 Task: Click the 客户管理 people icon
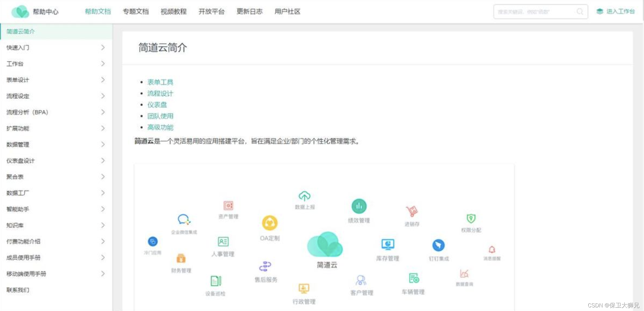pyautogui.click(x=361, y=280)
